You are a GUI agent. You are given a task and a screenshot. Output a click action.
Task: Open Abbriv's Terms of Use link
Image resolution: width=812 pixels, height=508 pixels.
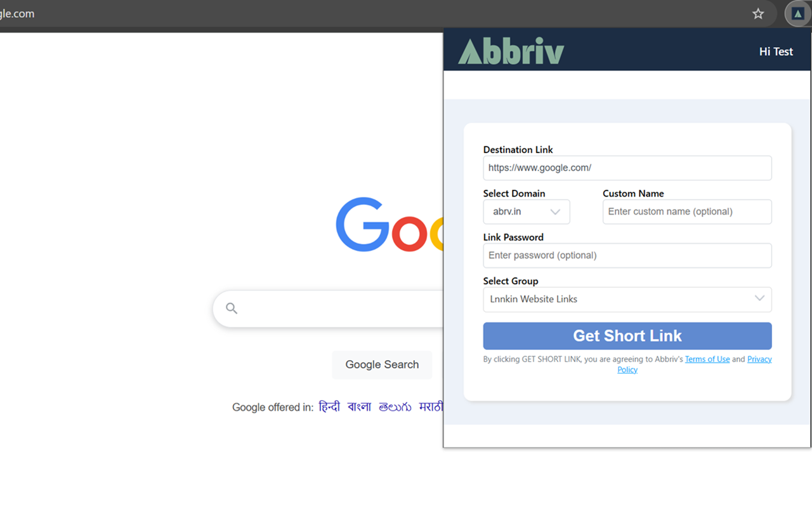(707, 359)
